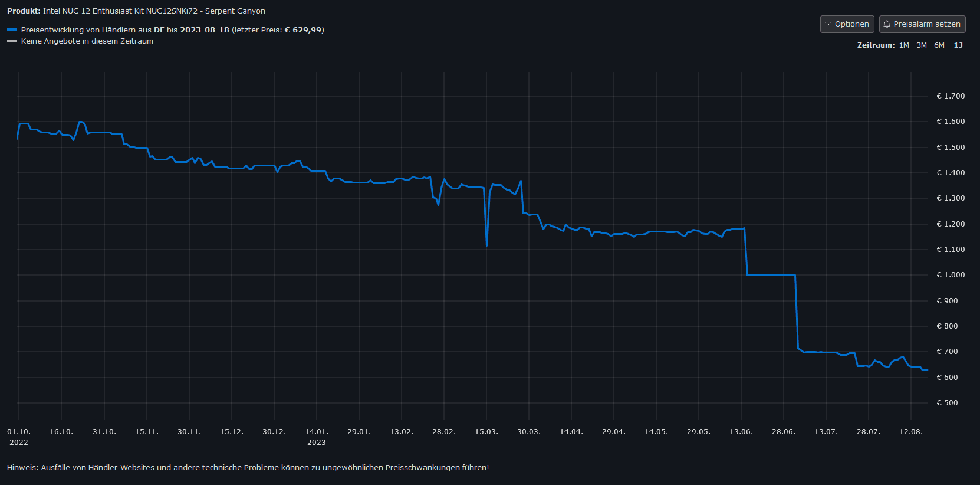Click the 30.12. date label
This screenshot has height=485, width=980.
[274, 432]
